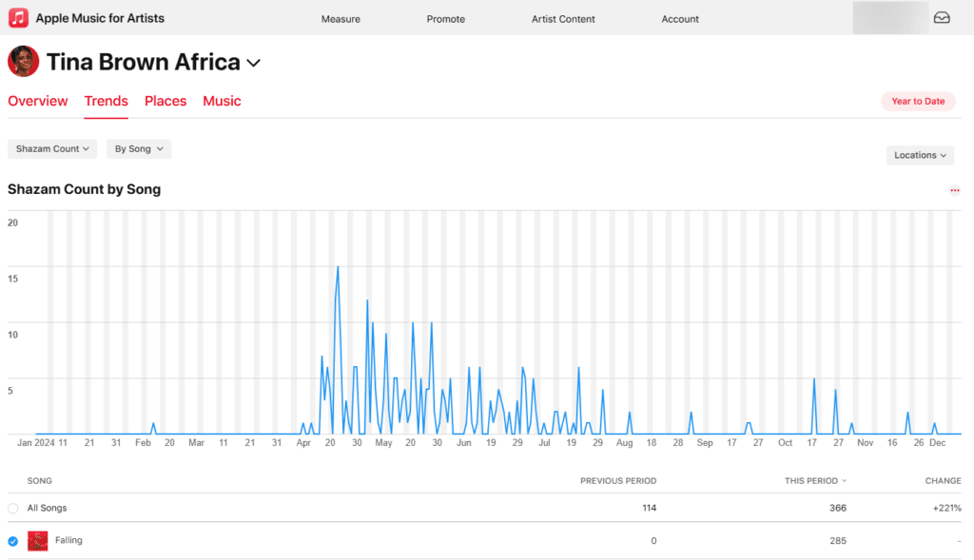Open the Promote menu
Screen dimensions: 974x560
coord(445,19)
